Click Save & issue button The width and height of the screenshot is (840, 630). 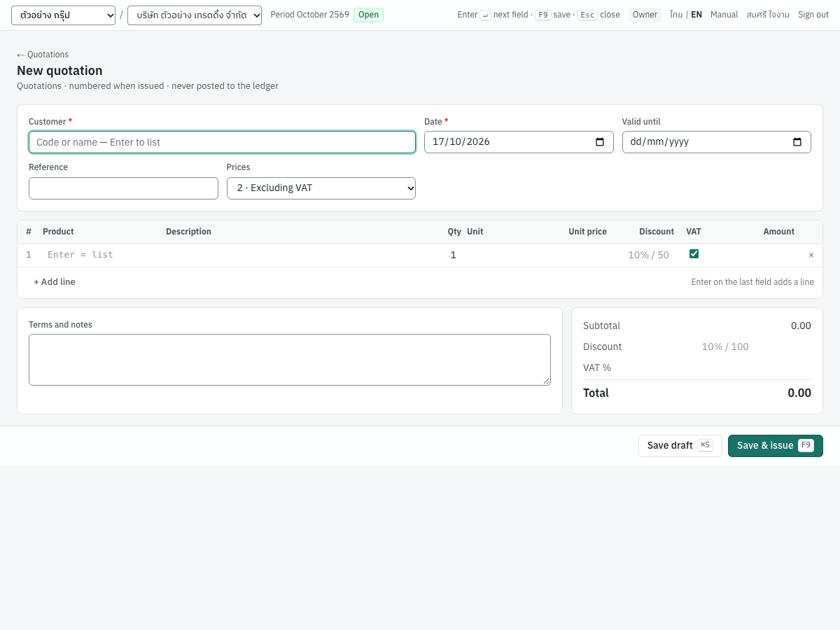[x=776, y=446]
